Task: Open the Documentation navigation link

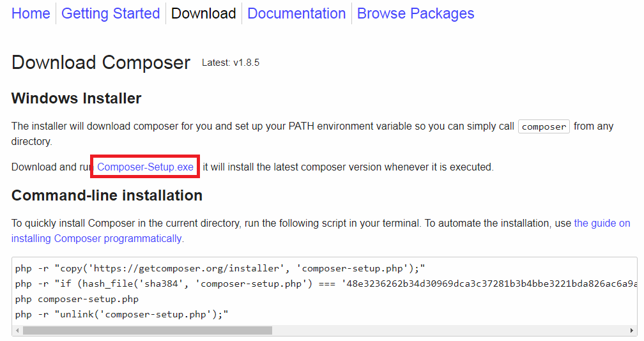Action: (296, 13)
